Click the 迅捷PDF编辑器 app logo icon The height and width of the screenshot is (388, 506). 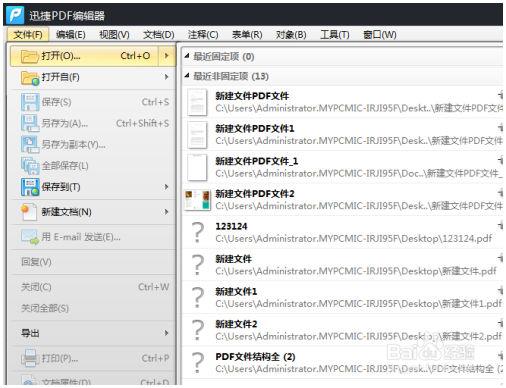15,15
